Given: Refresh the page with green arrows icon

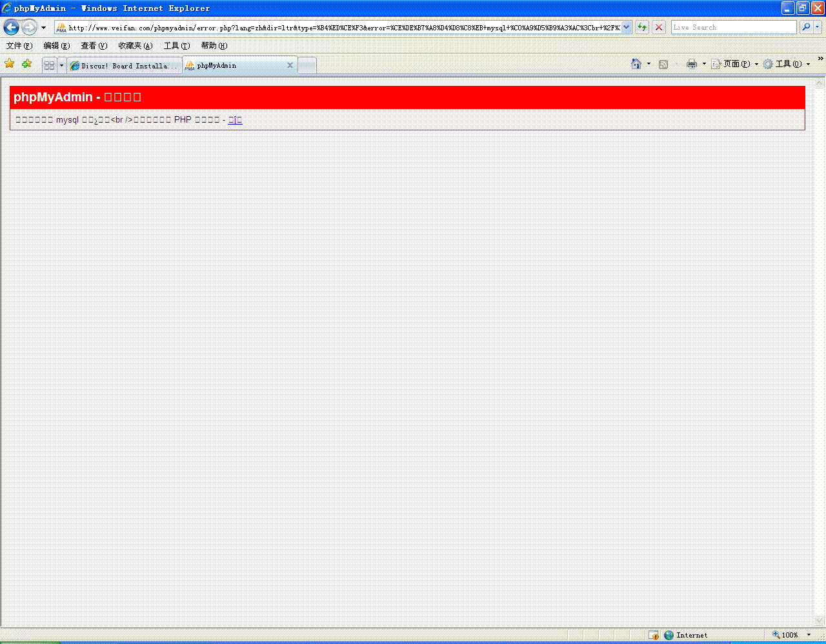Looking at the screenshot, I should (642, 27).
